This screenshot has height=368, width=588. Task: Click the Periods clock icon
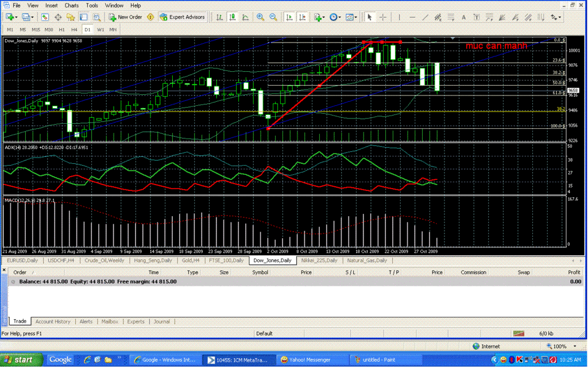333,17
